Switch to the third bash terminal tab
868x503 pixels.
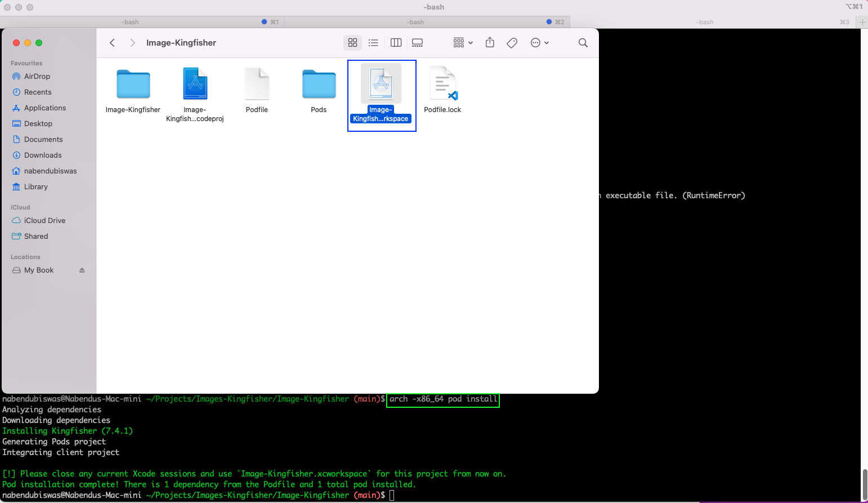[713, 22]
